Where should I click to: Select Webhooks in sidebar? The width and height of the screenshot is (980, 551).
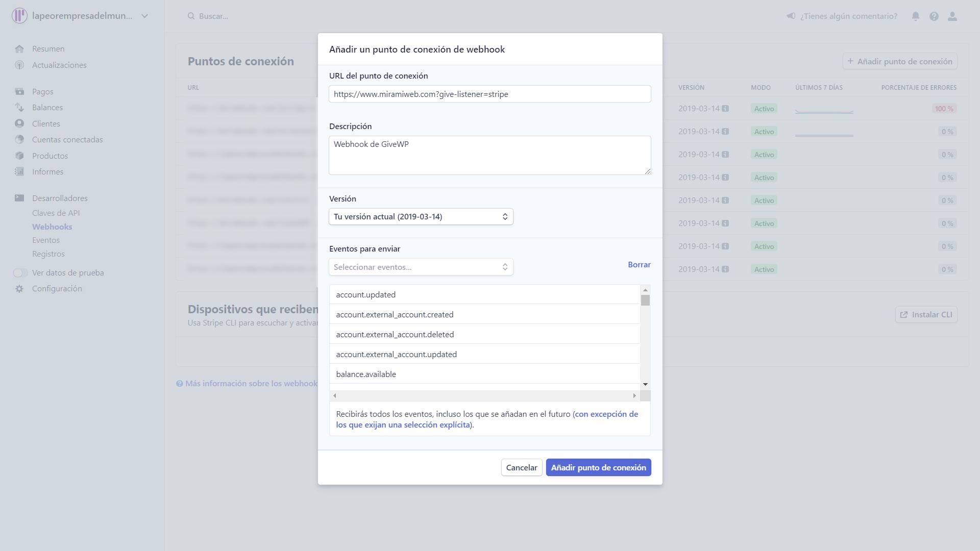pyautogui.click(x=52, y=227)
